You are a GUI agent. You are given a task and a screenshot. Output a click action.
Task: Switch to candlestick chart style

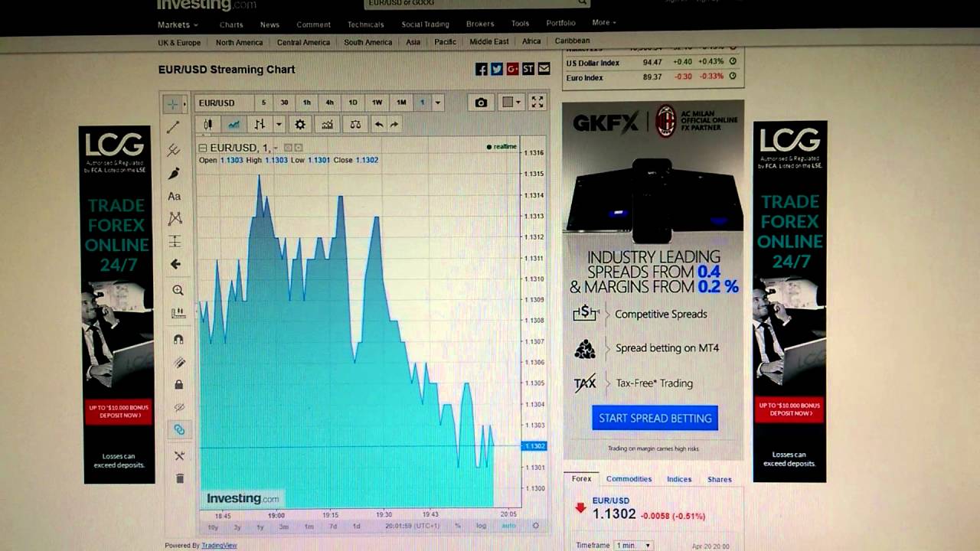pos(208,125)
